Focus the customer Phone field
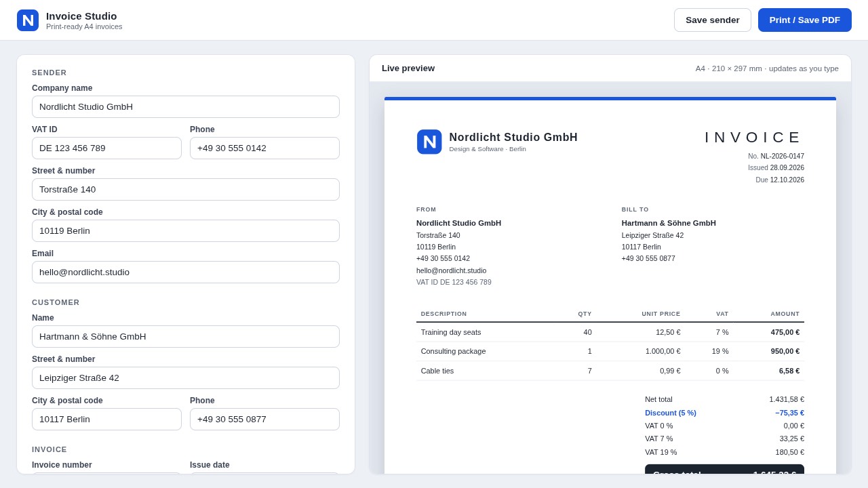 click(x=264, y=419)
